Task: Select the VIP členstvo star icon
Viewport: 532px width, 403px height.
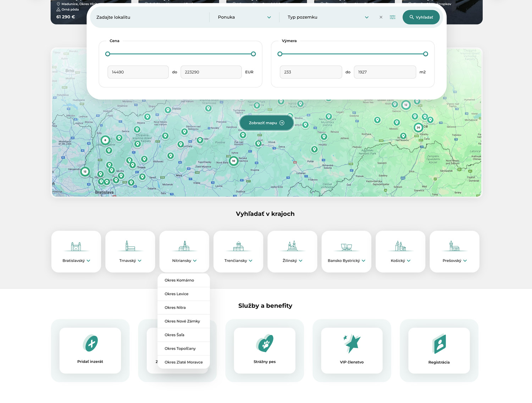Action: [x=352, y=343]
